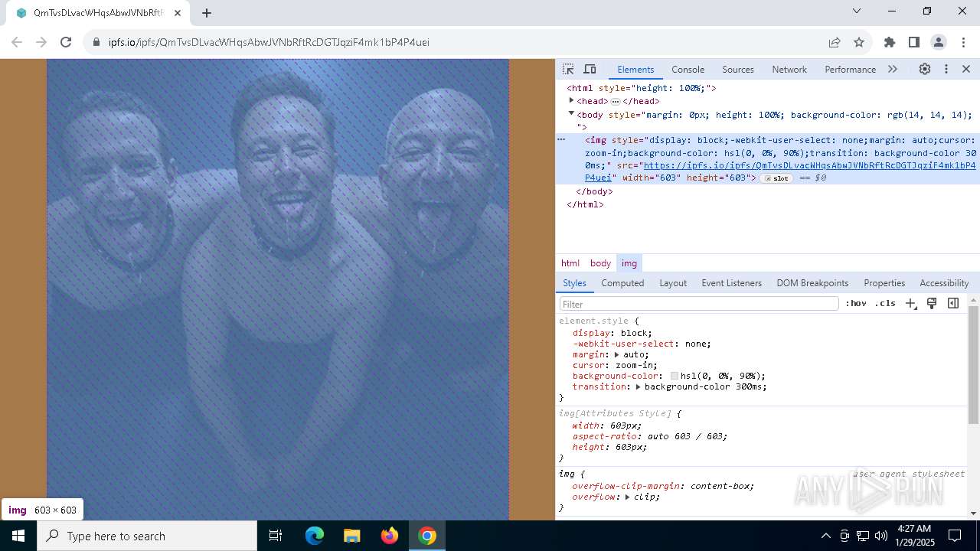Expand the head element node
This screenshot has width=980, height=551.
[571, 100]
